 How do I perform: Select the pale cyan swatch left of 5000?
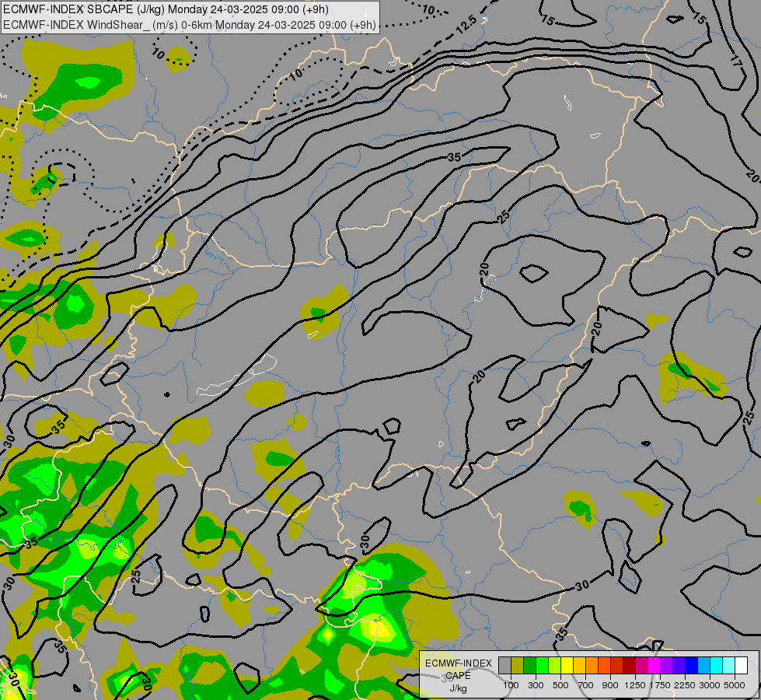pyautogui.click(x=729, y=665)
